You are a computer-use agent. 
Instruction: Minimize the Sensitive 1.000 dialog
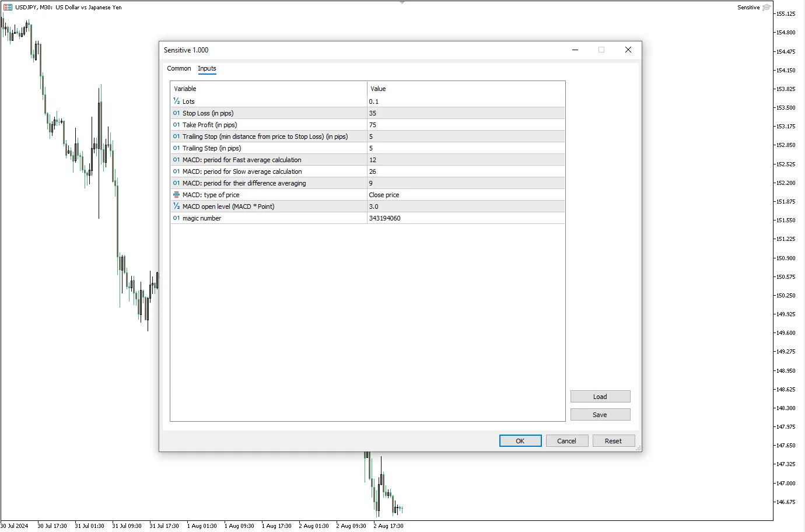click(575, 50)
